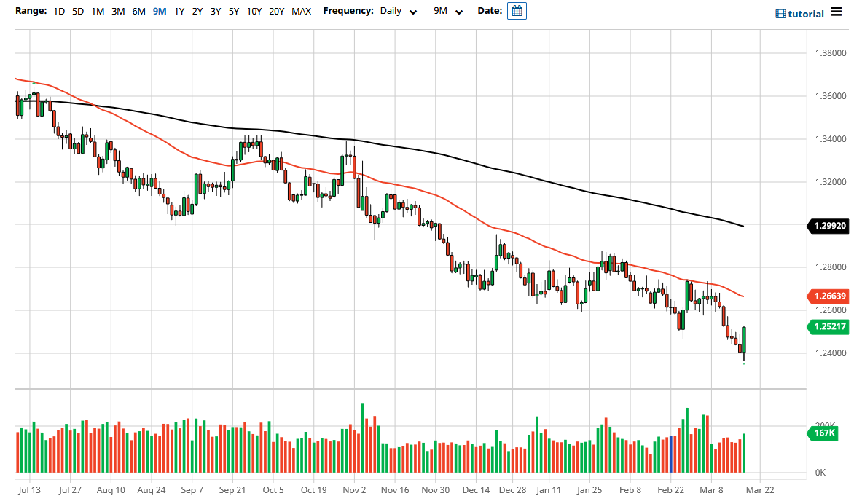
Task: Choose the 1M range link
Action: pyautogui.click(x=98, y=12)
